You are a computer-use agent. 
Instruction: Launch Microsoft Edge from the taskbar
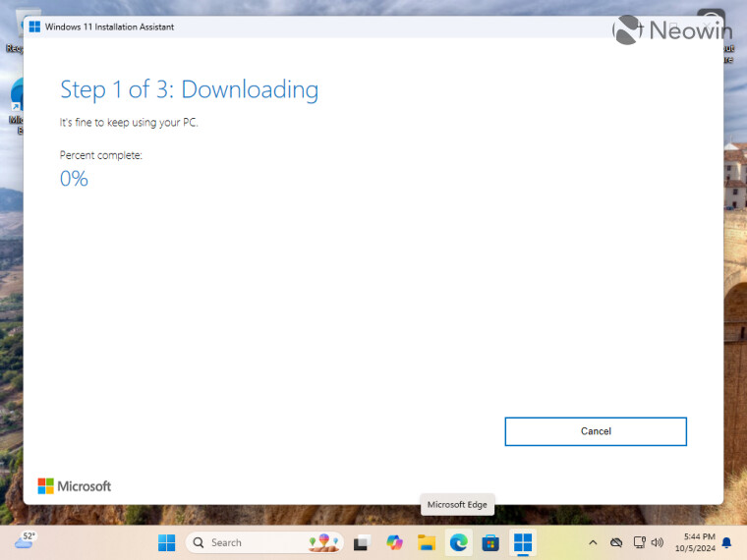click(x=458, y=542)
